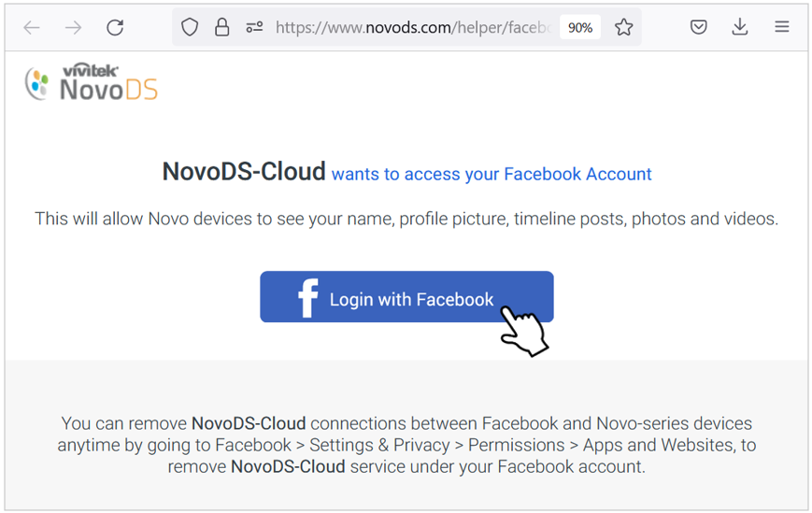Reload the current page

(115, 27)
